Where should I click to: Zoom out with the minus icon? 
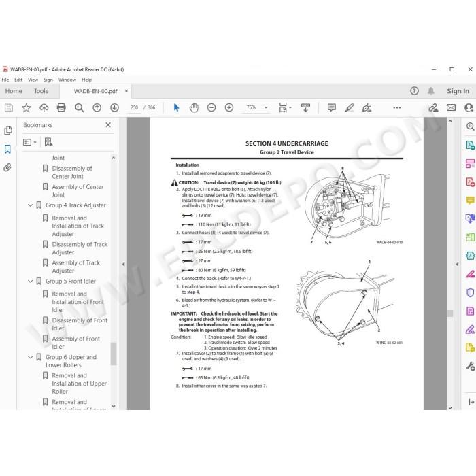[211, 107]
